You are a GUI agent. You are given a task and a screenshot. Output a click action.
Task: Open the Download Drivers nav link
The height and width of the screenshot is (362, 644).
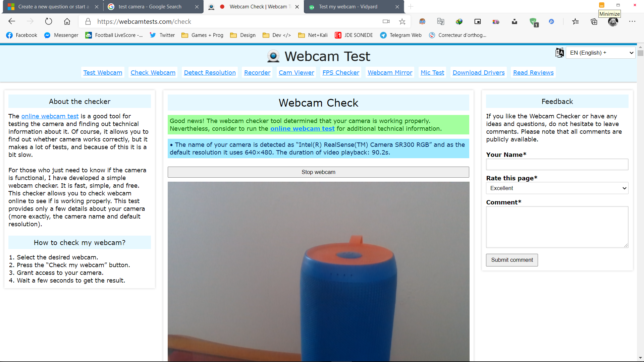tap(479, 73)
